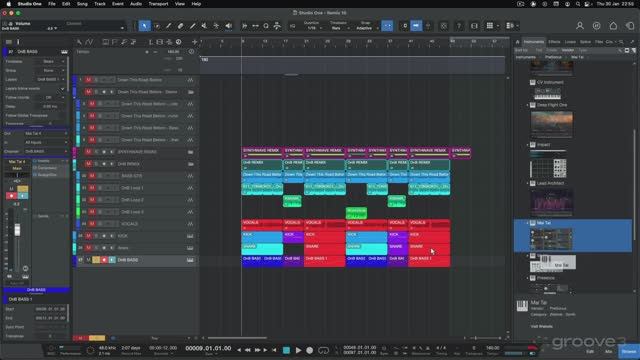Open macOS Spotlight search

pos(578,4)
